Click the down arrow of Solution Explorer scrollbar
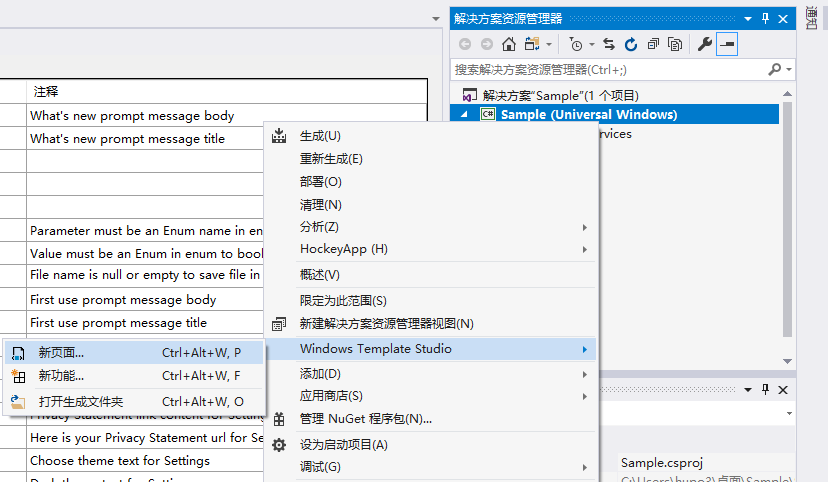Viewport: 828px width, 482px height. pyautogui.click(x=787, y=361)
